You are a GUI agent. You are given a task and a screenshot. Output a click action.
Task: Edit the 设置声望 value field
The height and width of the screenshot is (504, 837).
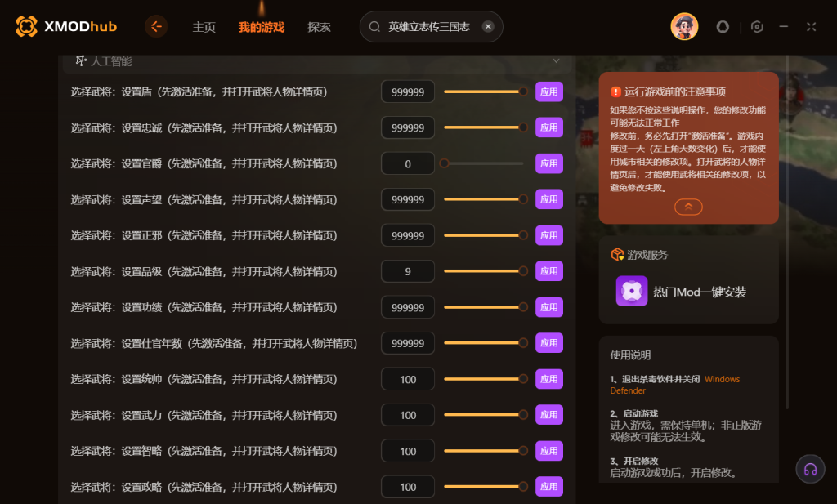tap(408, 199)
